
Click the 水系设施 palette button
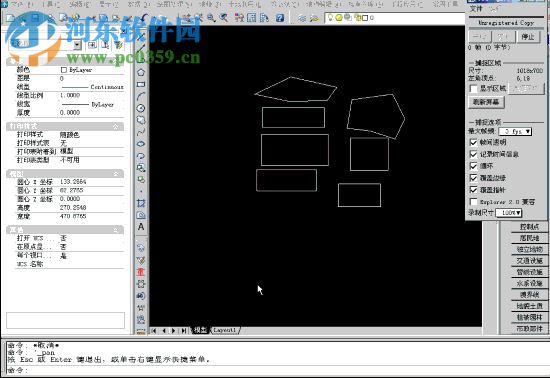coord(530,283)
